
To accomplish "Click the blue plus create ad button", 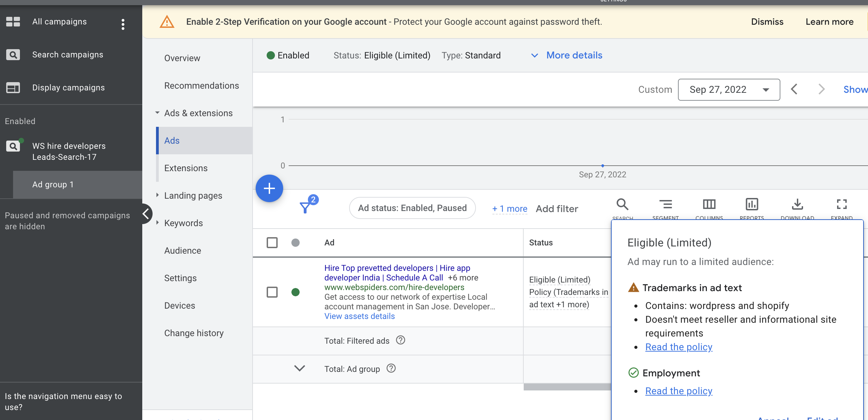I will [x=269, y=188].
